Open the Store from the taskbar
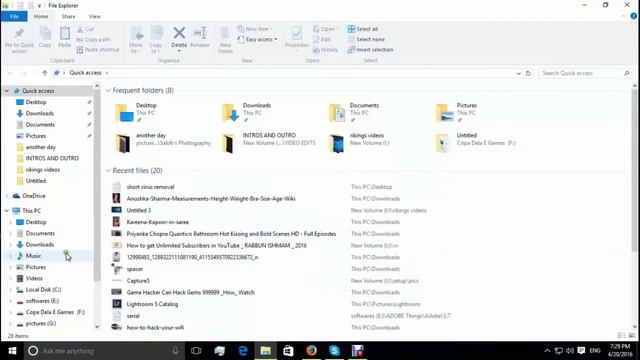This screenshot has height=360, width=640. [289, 351]
